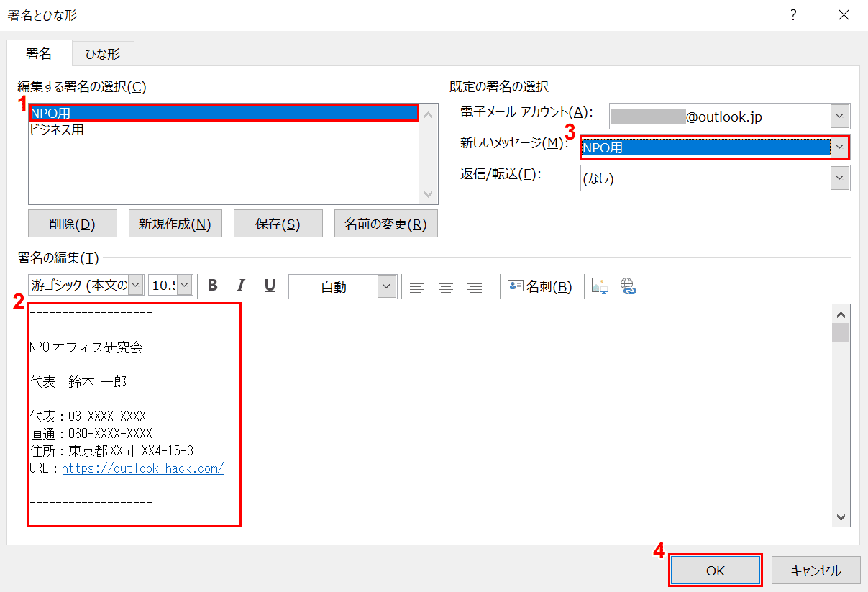Open the font size dropdown
The width and height of the screenshot is (868, 592).
(185, 286)
